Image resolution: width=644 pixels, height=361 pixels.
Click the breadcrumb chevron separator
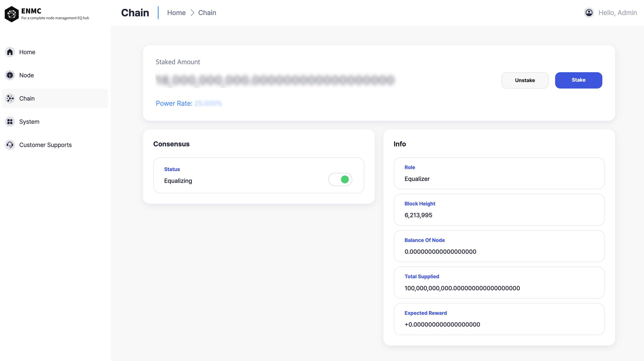pos(192,13)
